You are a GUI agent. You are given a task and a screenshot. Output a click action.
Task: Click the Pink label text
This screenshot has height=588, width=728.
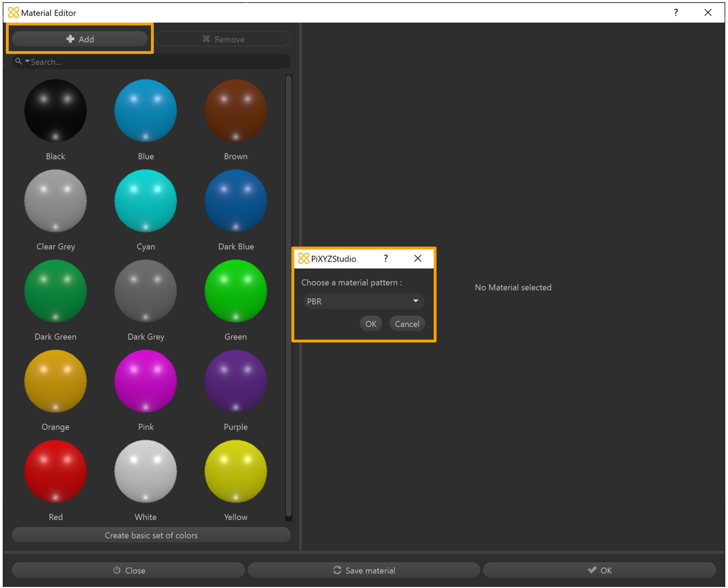146,427
